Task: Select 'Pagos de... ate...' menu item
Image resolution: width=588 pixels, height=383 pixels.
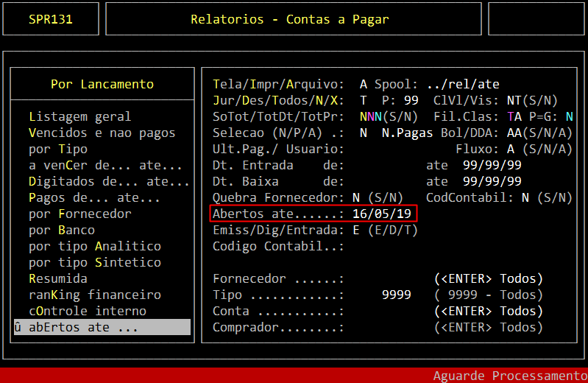Action: (94, 197)
